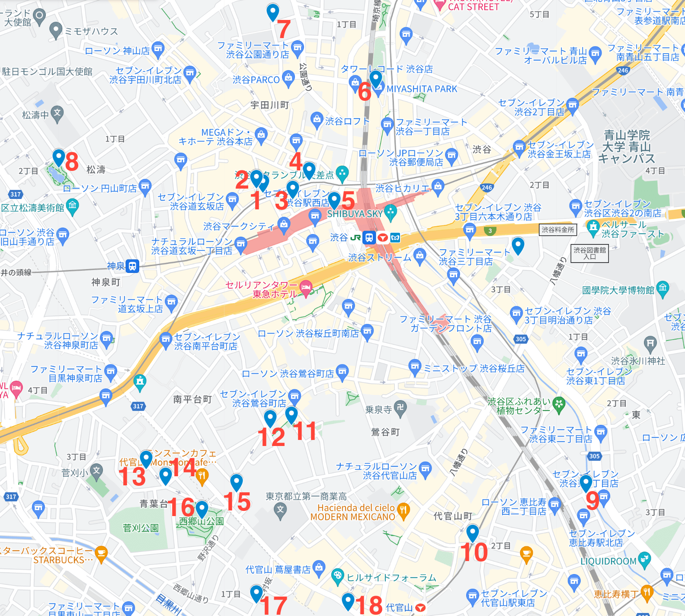Click the SHIBUYA SKY attraction marker

[391, 212]
